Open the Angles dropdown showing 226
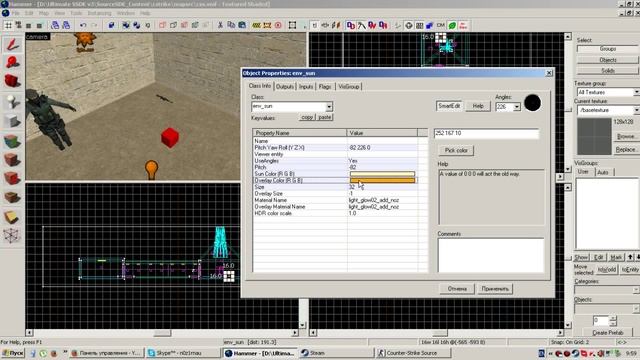640x360 pixels. point(517,107)
